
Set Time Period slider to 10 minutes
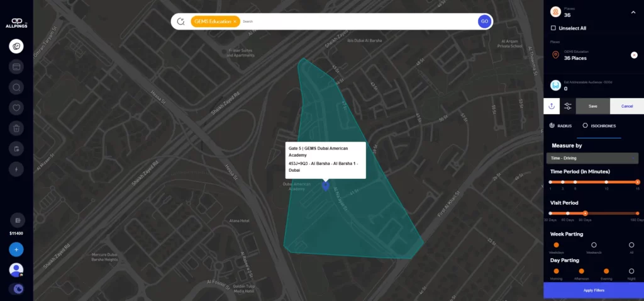pos(606,182)
